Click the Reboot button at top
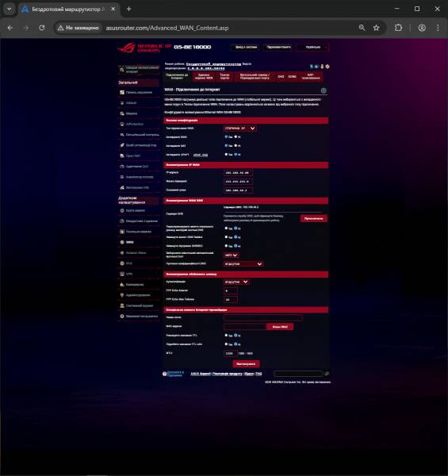Screen dimensions: 448x476 278,48
